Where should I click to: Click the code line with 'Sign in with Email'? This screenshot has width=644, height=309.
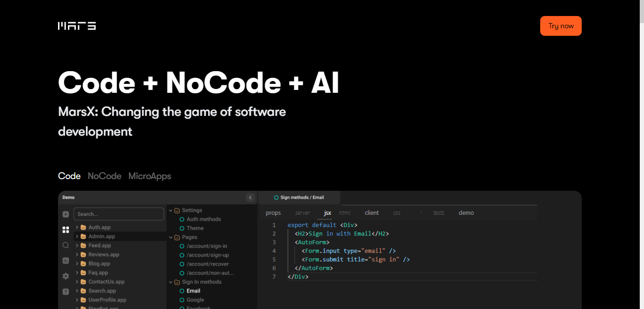tap(342, 234)
